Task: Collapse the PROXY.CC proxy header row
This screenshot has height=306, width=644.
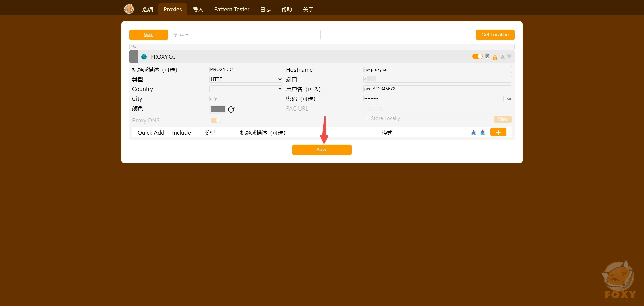Action: click(x=322, y=57)
